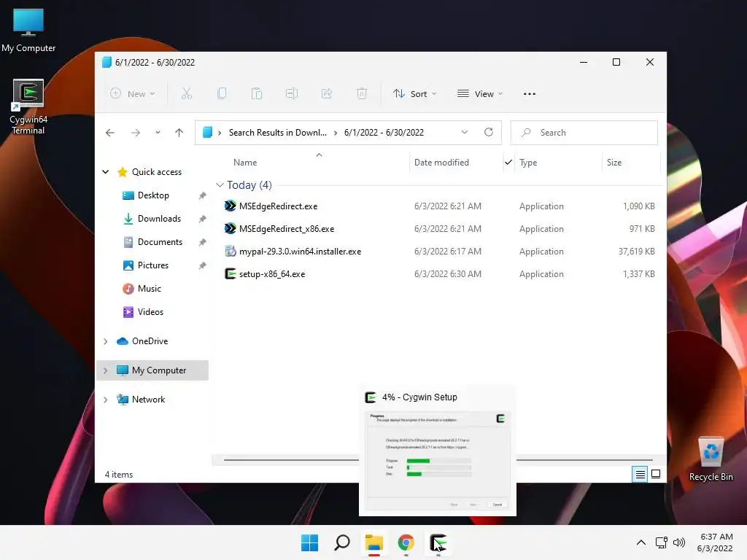This screenshot has width=747, height=560.
Task: Open Google Chrome from the taskbar
Action: (x=406, y=542)
